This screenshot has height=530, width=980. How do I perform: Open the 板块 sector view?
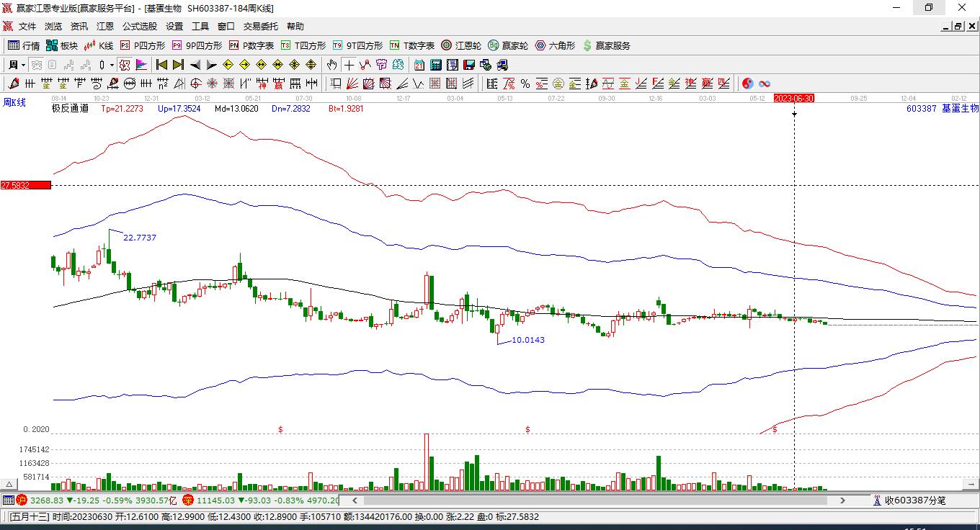62,45
